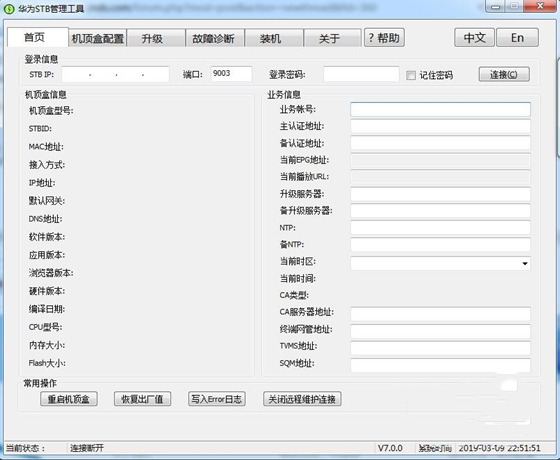The image size is (560, 460).
Task: Click the 编译日期 label
Action: click(x=47, y=309)
